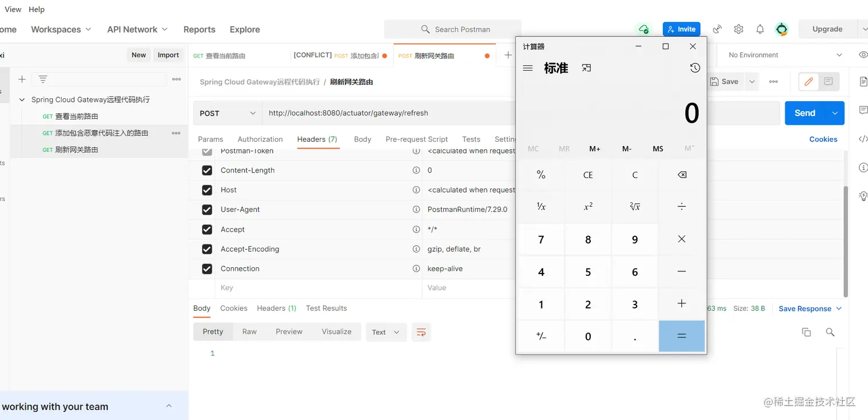Open the POST method dropdown

[227, 113]
